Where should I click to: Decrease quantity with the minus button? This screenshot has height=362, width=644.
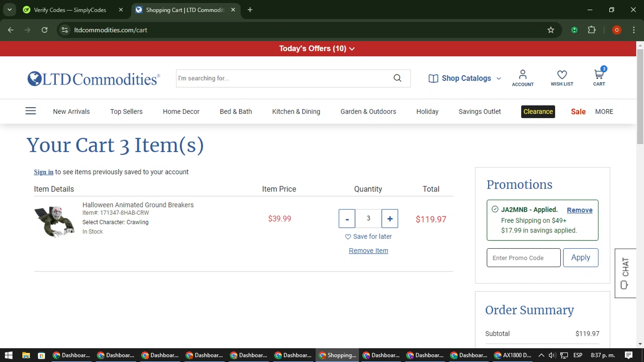pos(347,219)
